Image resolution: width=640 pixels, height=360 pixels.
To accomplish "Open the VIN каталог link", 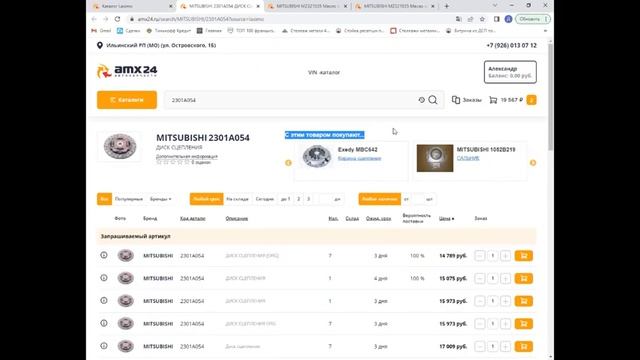I will point(324,73).
